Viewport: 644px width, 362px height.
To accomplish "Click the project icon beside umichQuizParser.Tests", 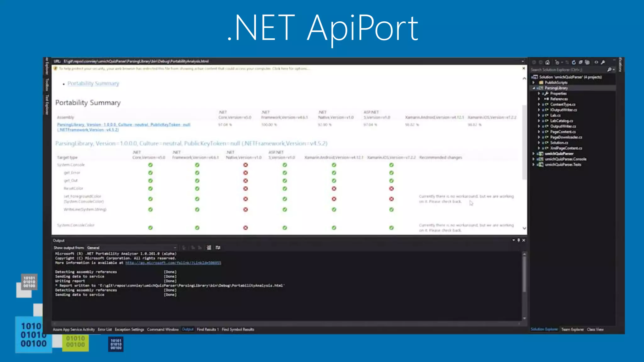I will (540, 165).
